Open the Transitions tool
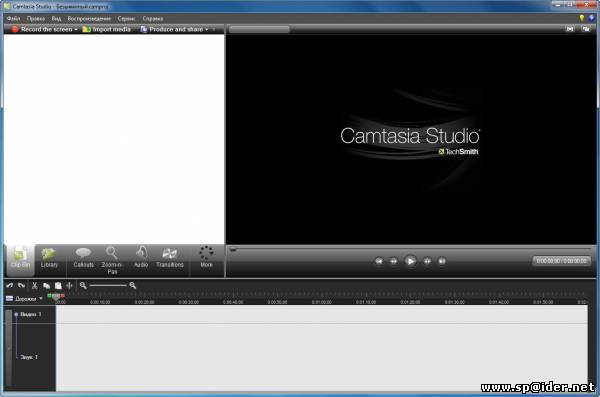Screen dimensions: 600x397 coord(170,258)
